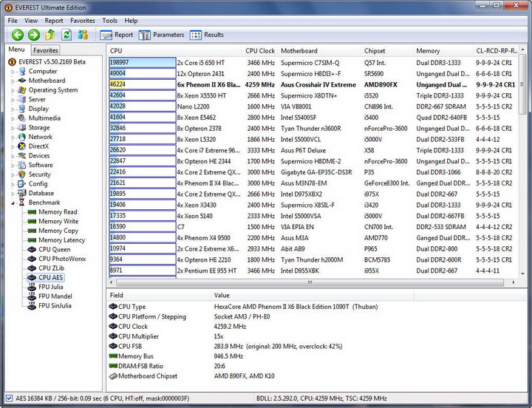Viewport: 532px width, 408px height.
Task: Click the green Forward arrow toolbar icon
Action: [34, 35]
